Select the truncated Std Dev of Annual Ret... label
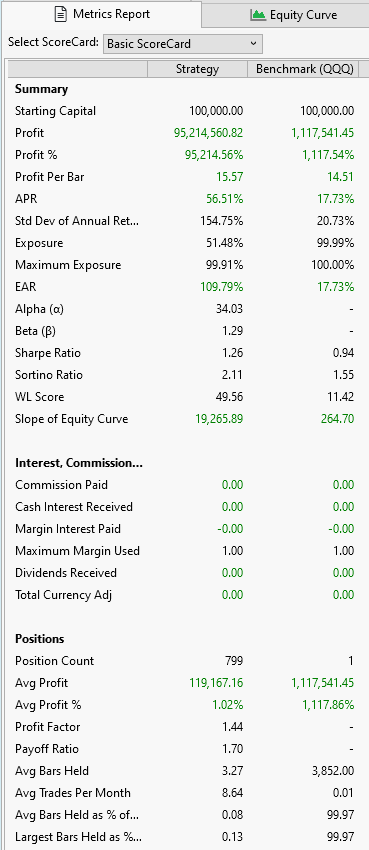Viewport: 369px width, 850px height. click(77, 221)
